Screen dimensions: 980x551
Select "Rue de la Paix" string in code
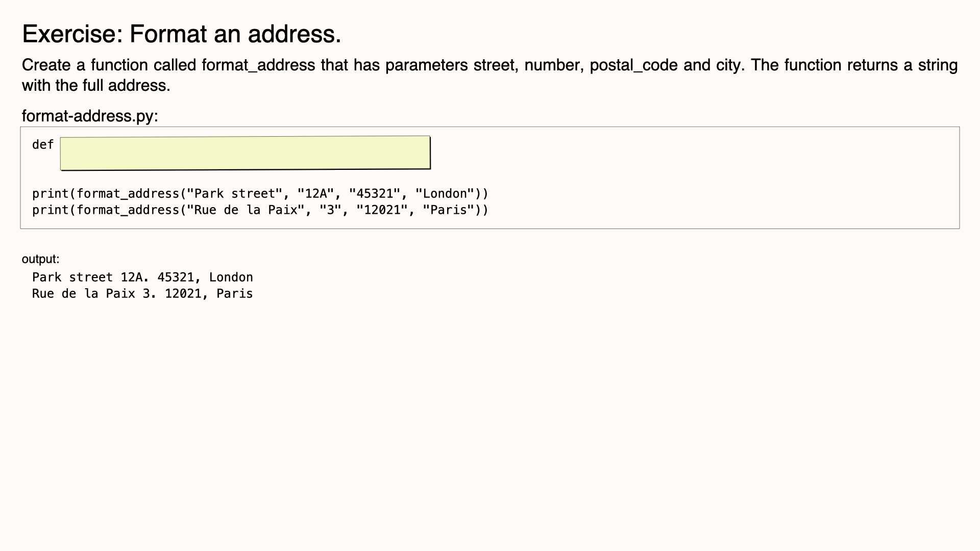pyautogui.click(x=246, y=210)
